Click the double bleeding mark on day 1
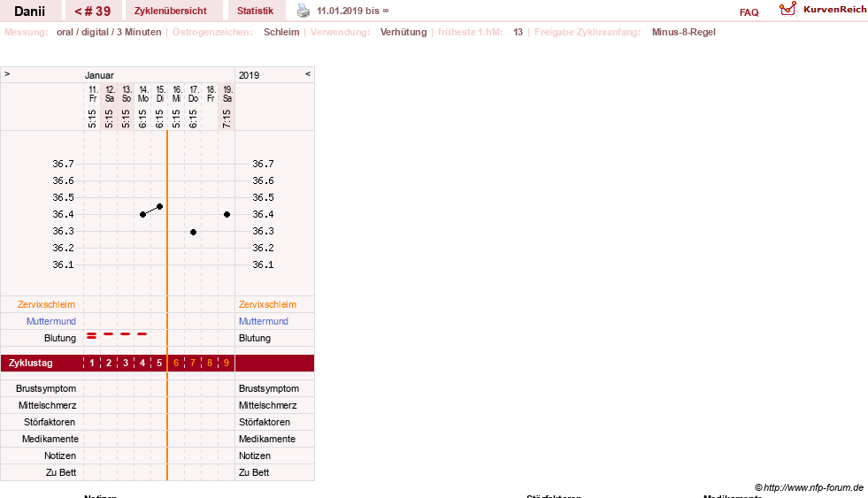 click(x=92, y=335)
